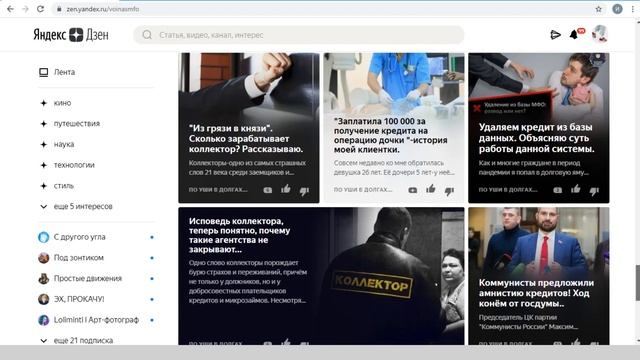Dislike the 'Удаляем кредит из базы' article
640x360 pixels.
594,191
